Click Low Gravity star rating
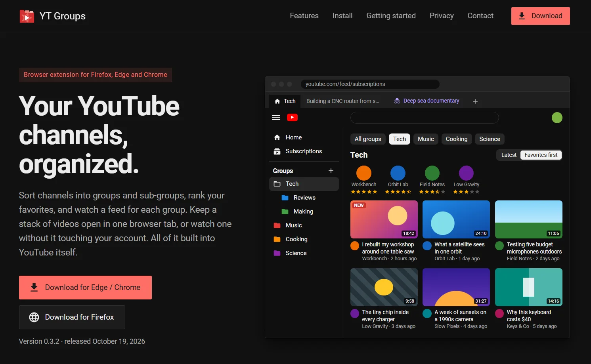The image size is (591, 364). [x=466, y=192]
